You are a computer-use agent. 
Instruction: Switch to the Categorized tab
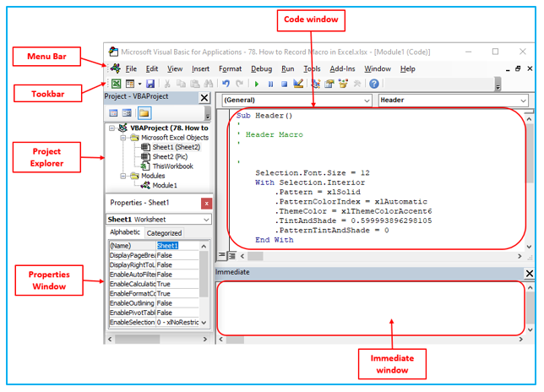[164, 233]
